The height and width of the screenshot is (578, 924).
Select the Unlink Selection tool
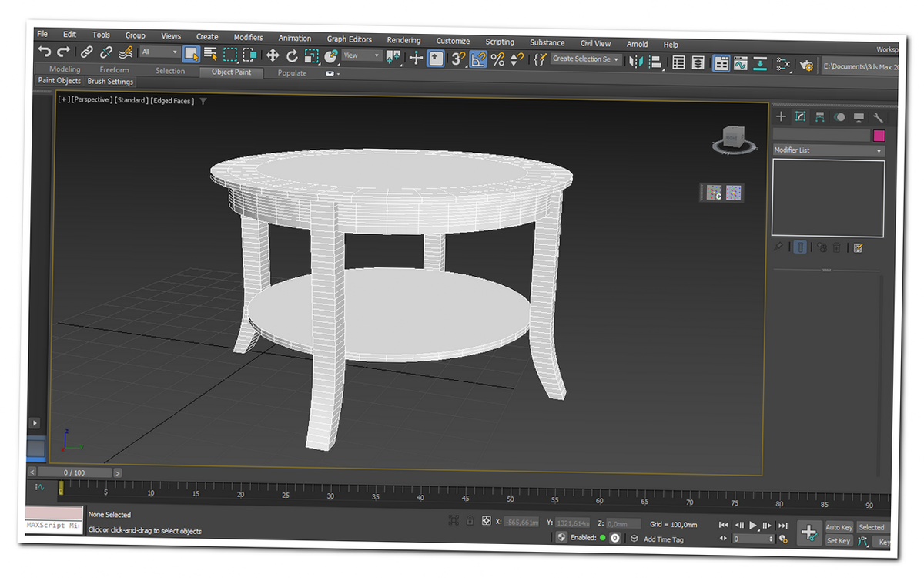tap(106, 52)
